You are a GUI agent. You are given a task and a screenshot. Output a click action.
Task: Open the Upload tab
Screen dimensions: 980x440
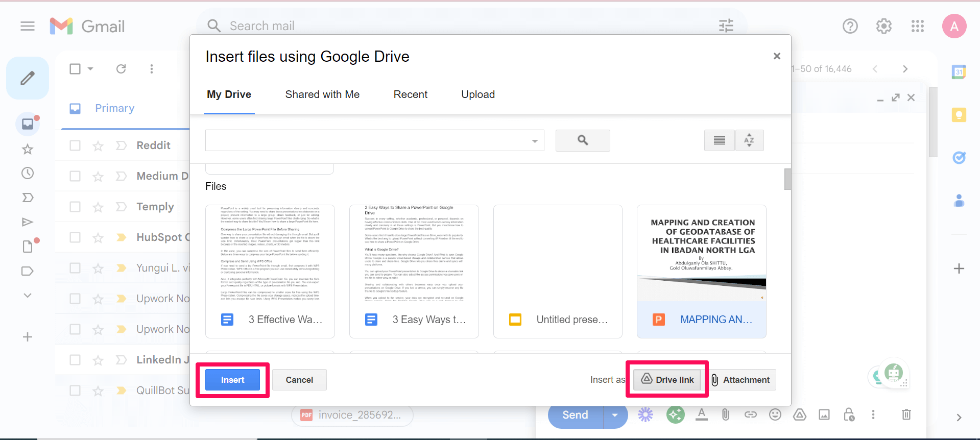coord(477,94)
